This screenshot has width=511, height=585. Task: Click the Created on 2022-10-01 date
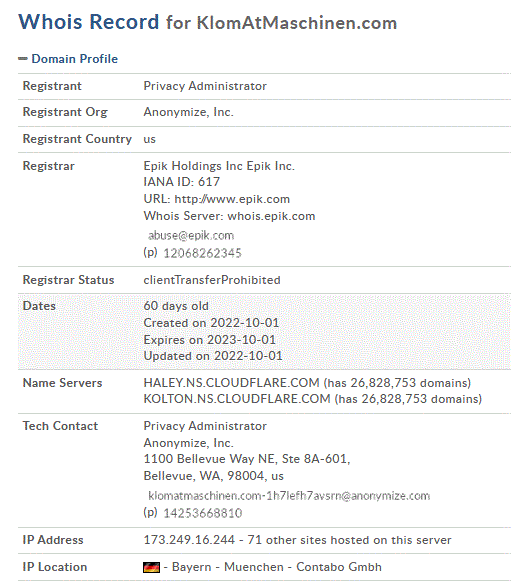(211, 323)
